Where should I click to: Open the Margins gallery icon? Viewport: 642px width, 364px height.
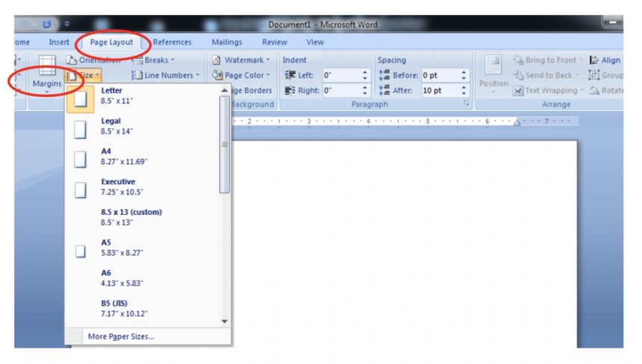click(x=47, y=66)
